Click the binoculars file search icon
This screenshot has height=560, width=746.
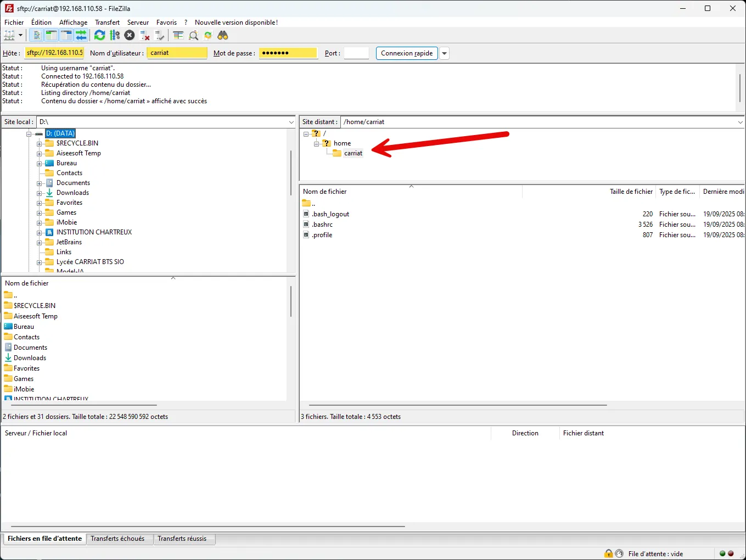click(223, 35)
